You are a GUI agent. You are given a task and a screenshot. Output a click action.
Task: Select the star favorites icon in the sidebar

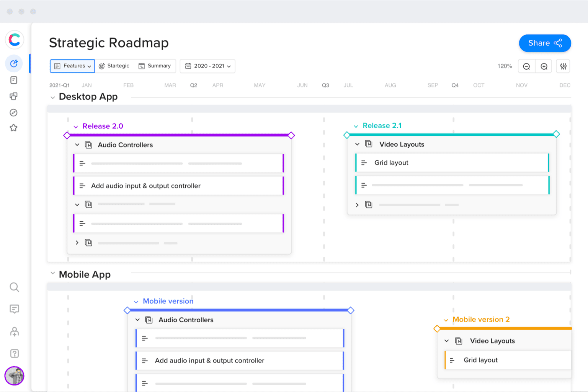click(x=14, y=127)
